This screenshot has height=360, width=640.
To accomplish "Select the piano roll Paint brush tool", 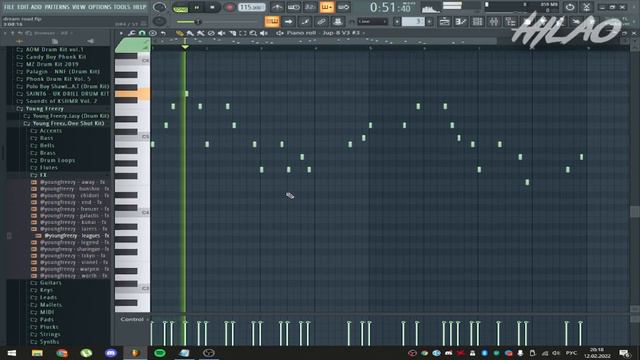I will [x=190, y=33].
